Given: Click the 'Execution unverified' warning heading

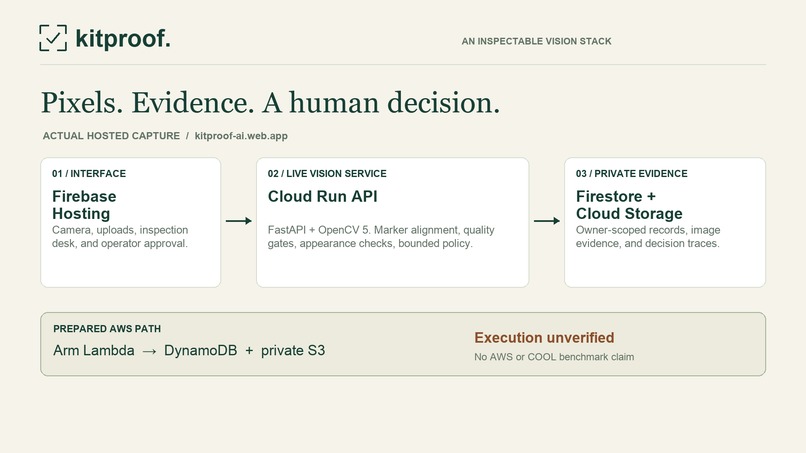Looking at the screenshot, I should (544, 338).
